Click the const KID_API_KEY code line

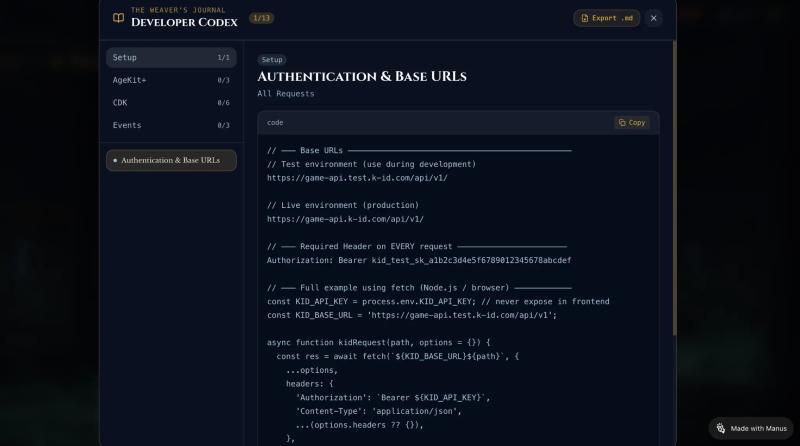(x=438, y=302)
